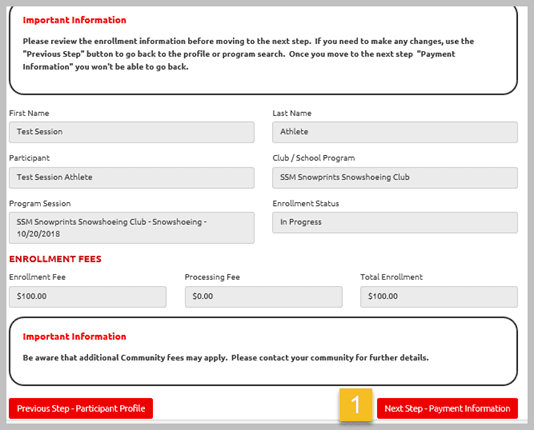Image resolution: width=534 pixels, height=430 pixels.
Task: Click the top Important Information heading
Action: click(x=74, y=20)
